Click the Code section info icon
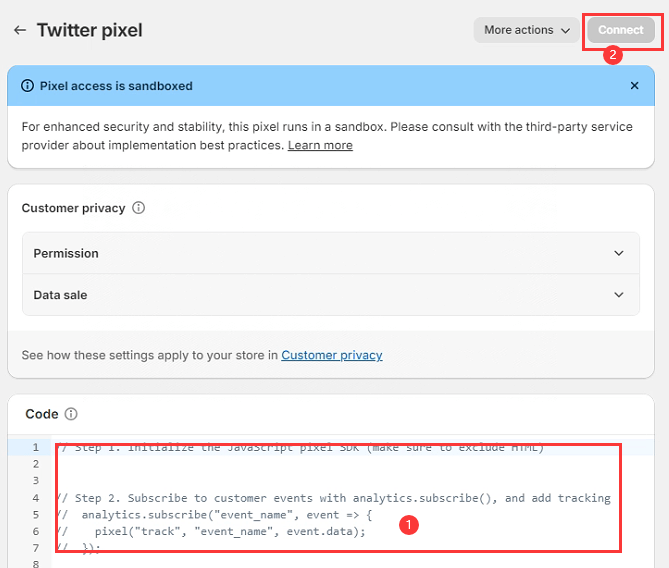 click(x=71, y=414)
